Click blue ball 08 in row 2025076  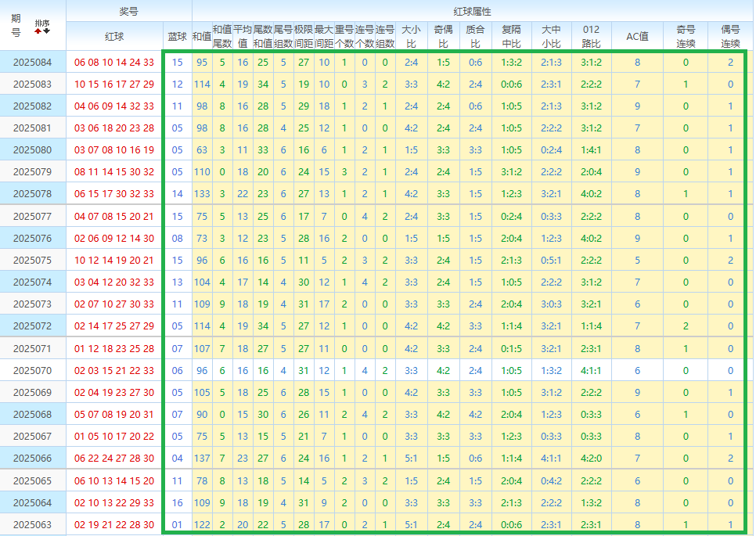(x=178, y=239)
